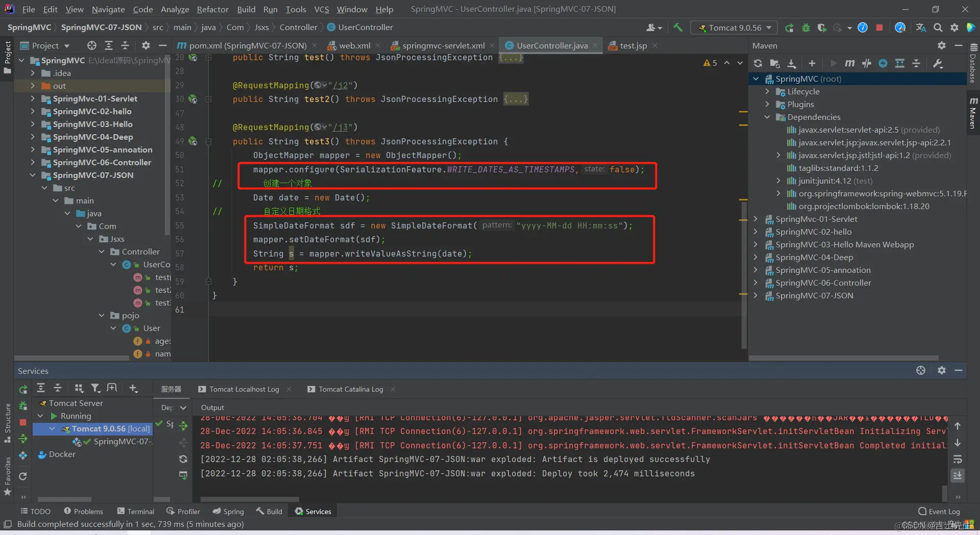Screen dimensions: 980x535
Task: Toggle scroll to end in console output
Action: click(x=958, y=475)
